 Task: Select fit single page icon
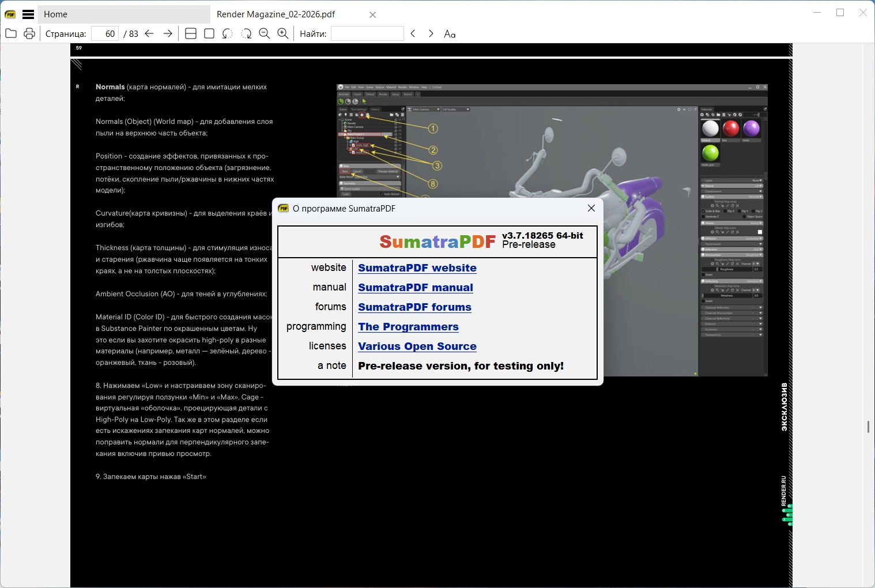[x=209, y=33]
